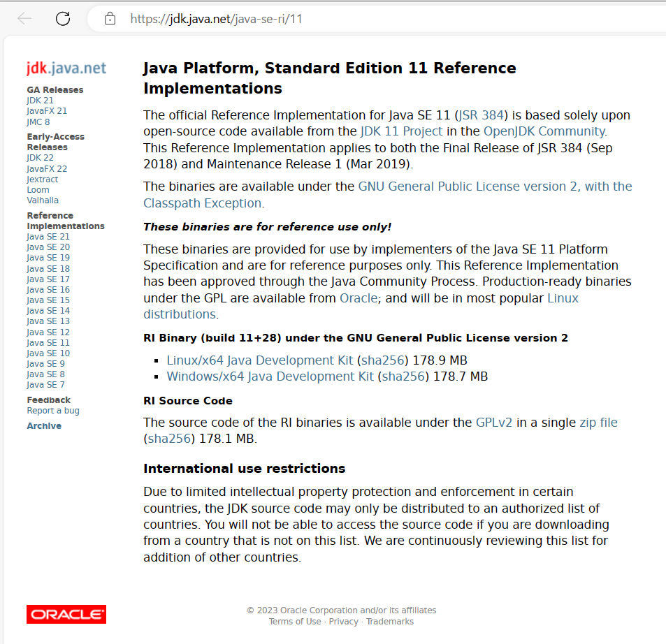Screen dimensions: 666x644
Task: Click the Oracle logo in the footer
Action: point(66,614)
